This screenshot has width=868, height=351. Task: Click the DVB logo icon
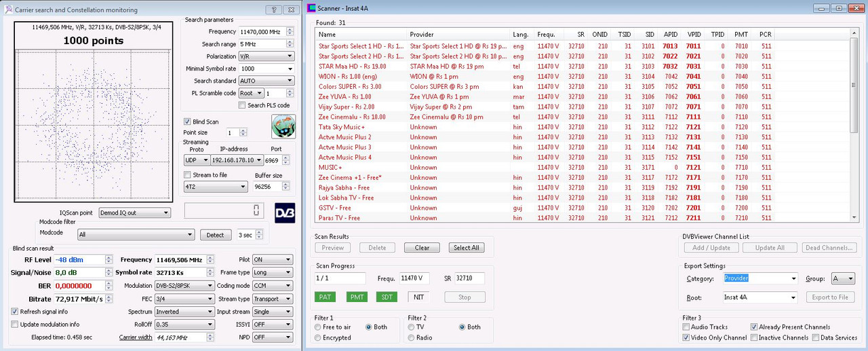click(x=285, y=213)
